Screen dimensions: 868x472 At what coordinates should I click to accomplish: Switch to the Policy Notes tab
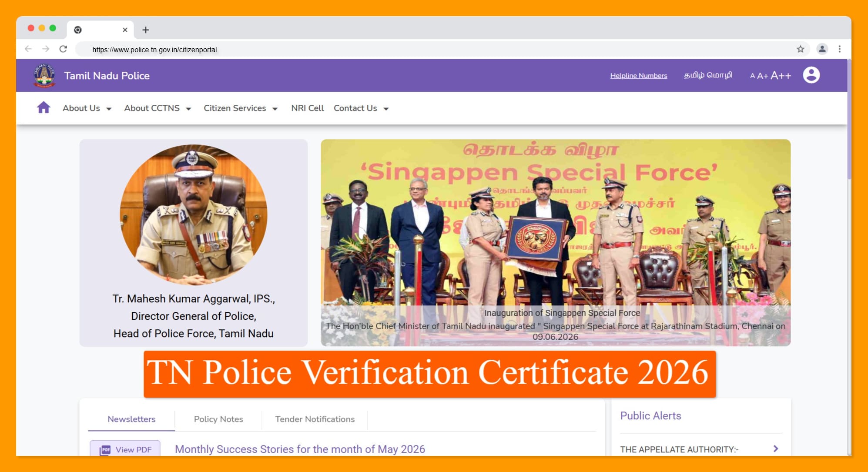[218, 419]
